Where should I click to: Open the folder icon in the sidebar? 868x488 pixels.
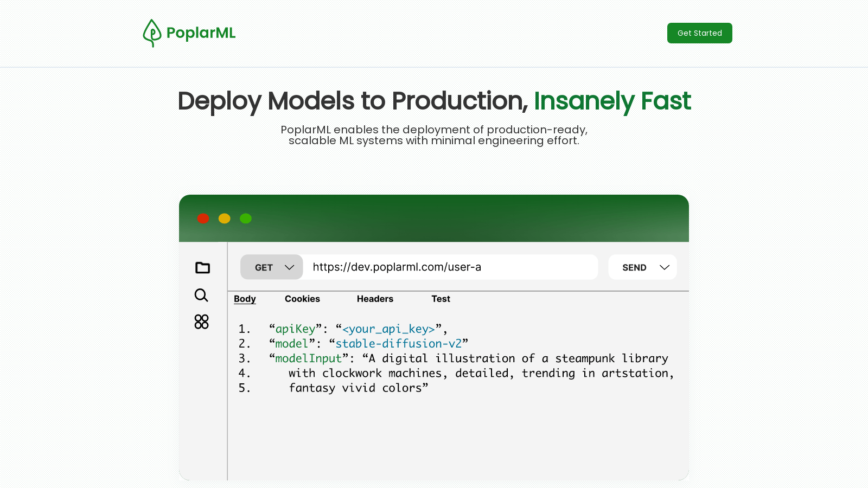coord(202,268)
